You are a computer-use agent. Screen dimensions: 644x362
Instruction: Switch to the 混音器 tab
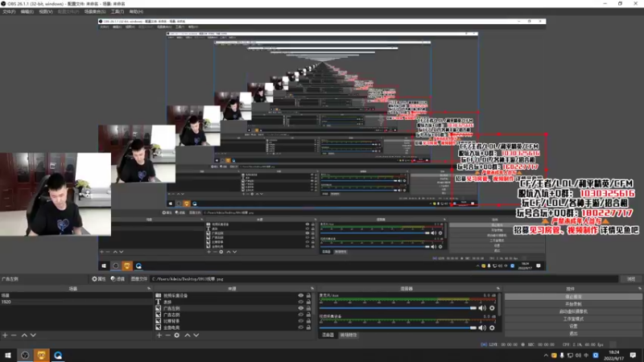click(x=328, y=335)
